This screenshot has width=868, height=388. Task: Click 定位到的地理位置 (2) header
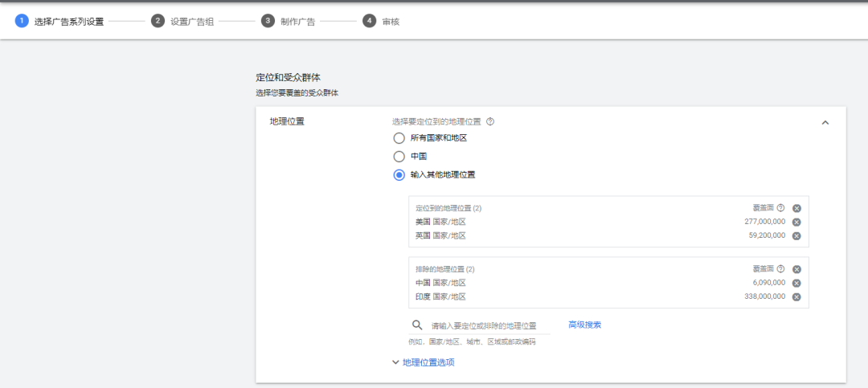pyautogui.click(x=448, y=208)
